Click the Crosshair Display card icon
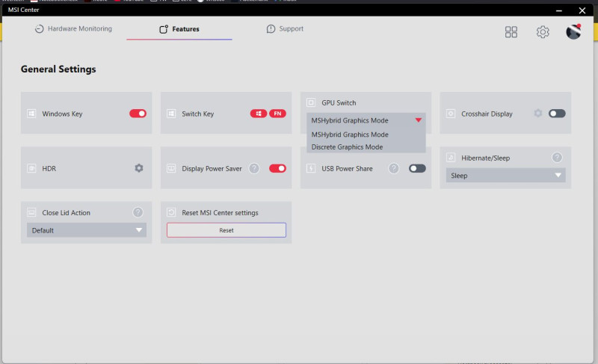 451,114
